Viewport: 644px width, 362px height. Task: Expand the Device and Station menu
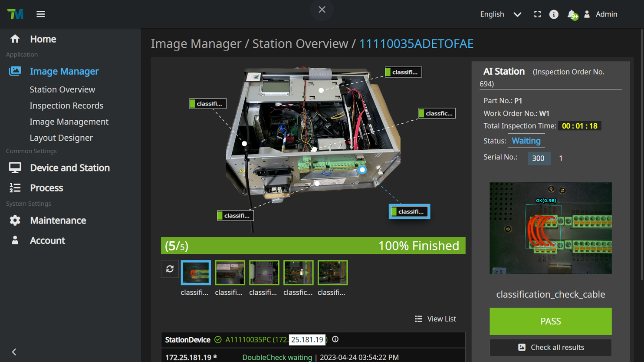tap(69, 168)
